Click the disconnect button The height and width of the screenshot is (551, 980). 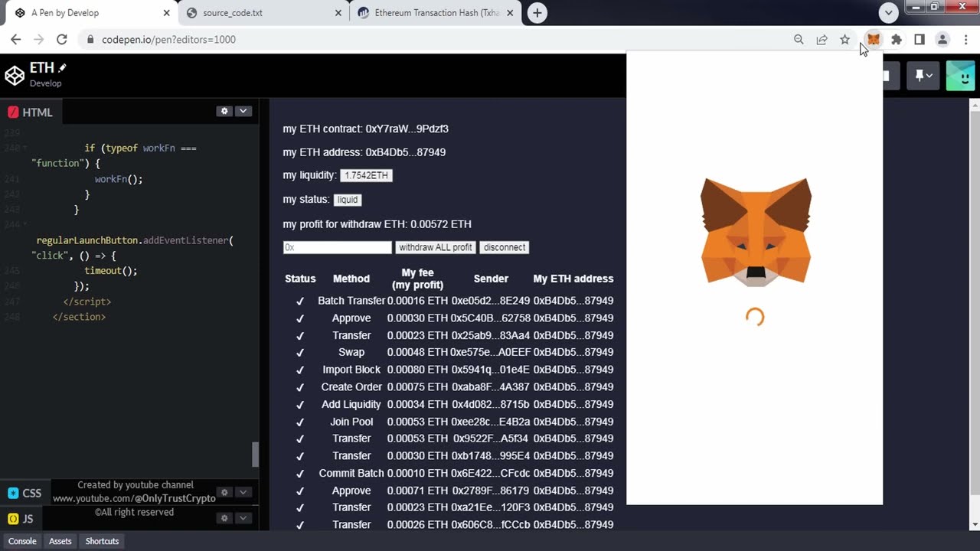(505, 247)
